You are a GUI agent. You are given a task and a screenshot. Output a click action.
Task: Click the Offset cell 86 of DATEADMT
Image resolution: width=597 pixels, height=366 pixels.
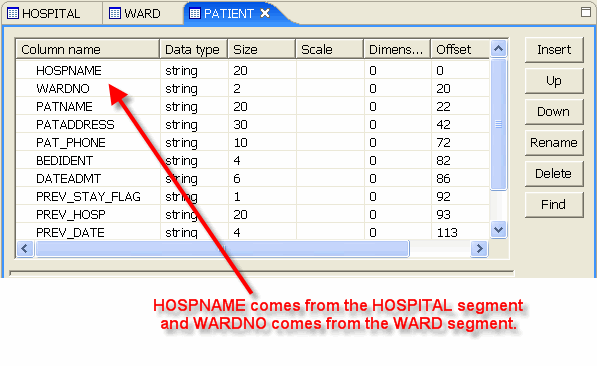[460, 179]
